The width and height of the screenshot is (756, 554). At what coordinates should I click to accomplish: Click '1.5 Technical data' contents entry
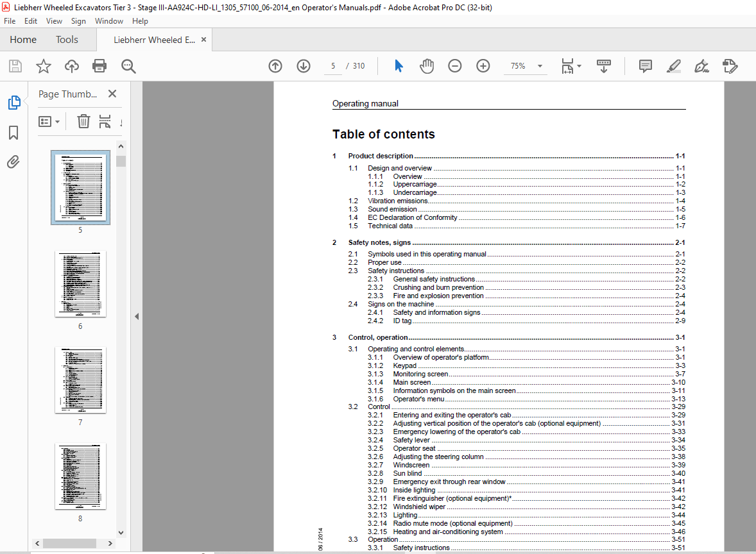click(x=517, y=226)
